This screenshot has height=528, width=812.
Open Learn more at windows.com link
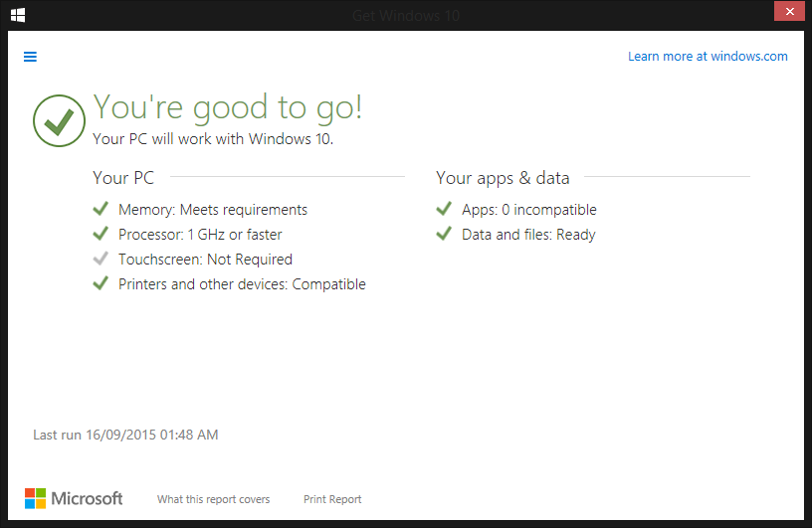tap(708, 56)
